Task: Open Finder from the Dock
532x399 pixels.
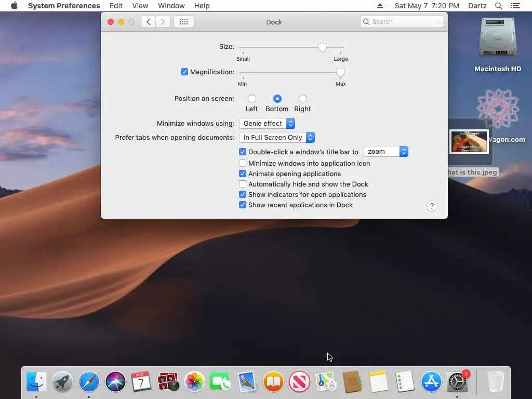Action: click(36, 382)
